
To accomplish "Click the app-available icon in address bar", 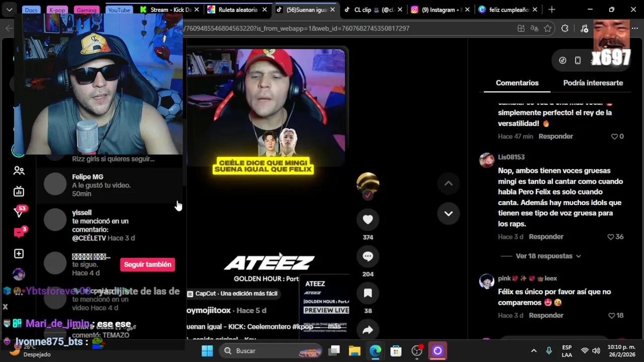I will [521, 29].
